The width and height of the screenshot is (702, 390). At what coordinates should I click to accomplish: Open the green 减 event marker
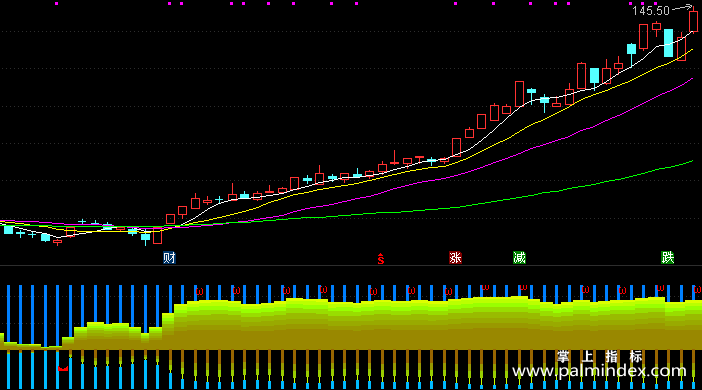tap(519, 258)
